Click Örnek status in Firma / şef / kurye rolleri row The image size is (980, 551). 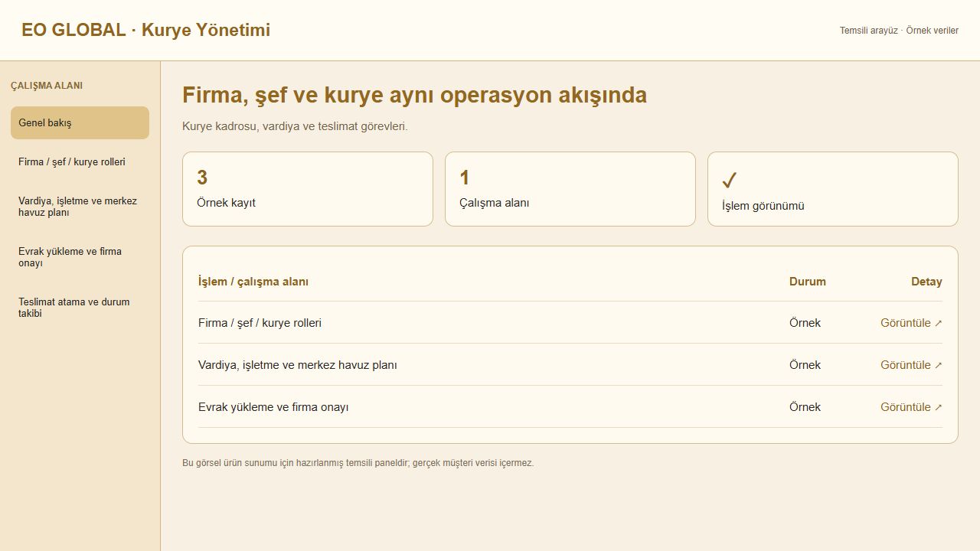click(805, 323)
